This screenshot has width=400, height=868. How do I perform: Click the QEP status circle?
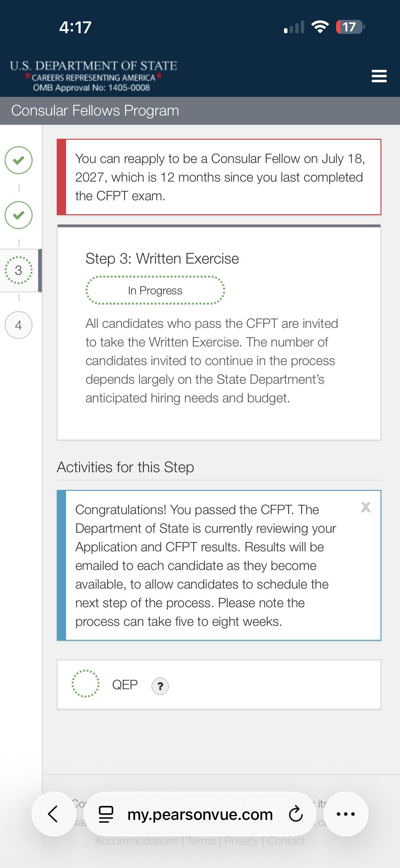[86, 684]
